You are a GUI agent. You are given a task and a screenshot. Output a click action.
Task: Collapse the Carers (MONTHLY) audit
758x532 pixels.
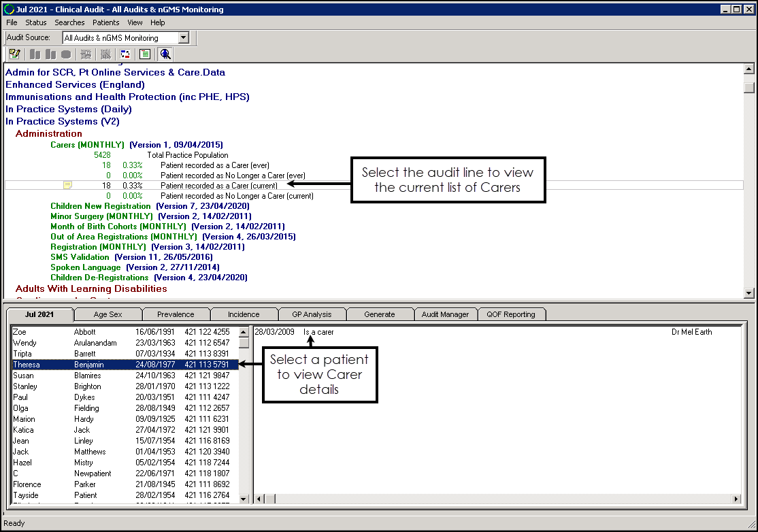click(87, 145)
